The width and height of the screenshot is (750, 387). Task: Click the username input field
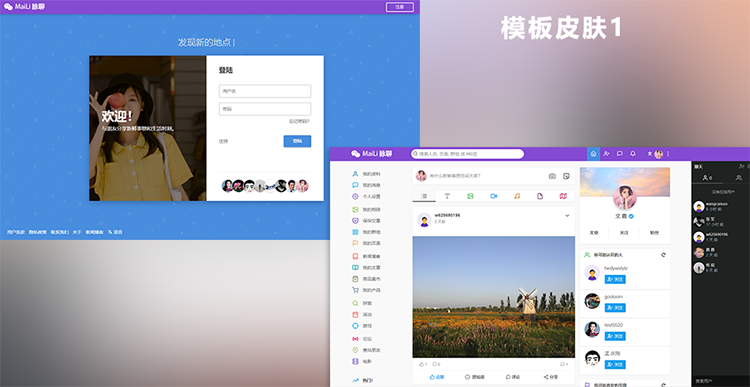(x=265, y=91)
